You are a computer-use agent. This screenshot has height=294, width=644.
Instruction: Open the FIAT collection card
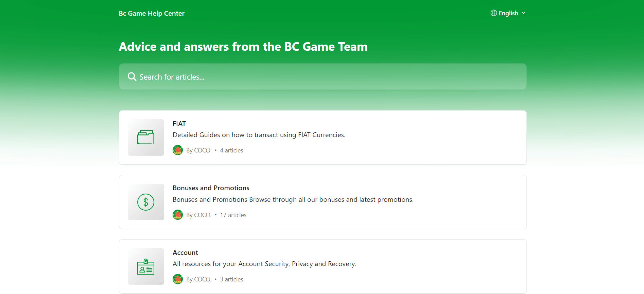(322, 137)
